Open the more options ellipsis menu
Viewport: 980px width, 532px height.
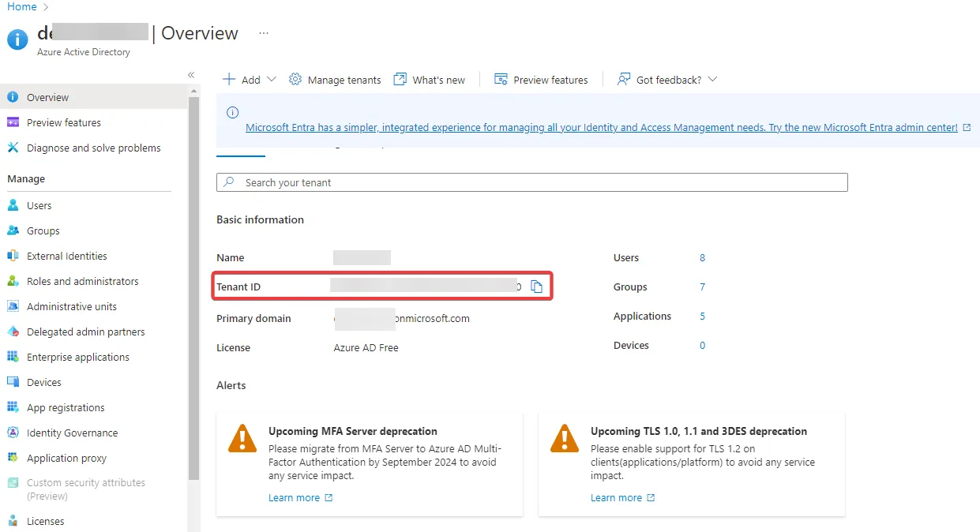point(264,33)
